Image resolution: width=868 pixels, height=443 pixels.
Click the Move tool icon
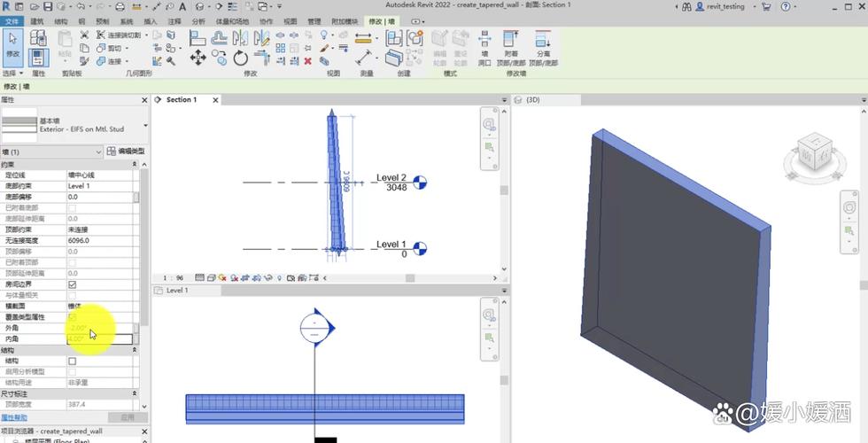click(x=198, y=58)
